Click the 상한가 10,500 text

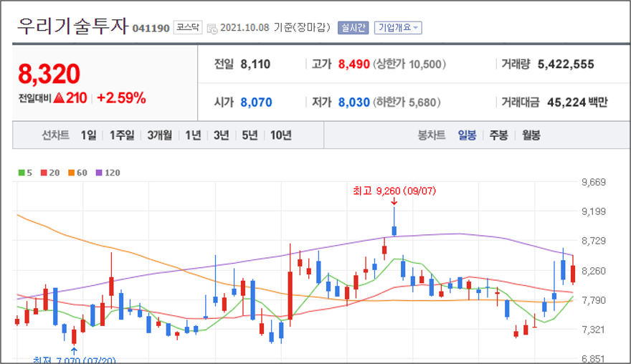pos(409,64)
